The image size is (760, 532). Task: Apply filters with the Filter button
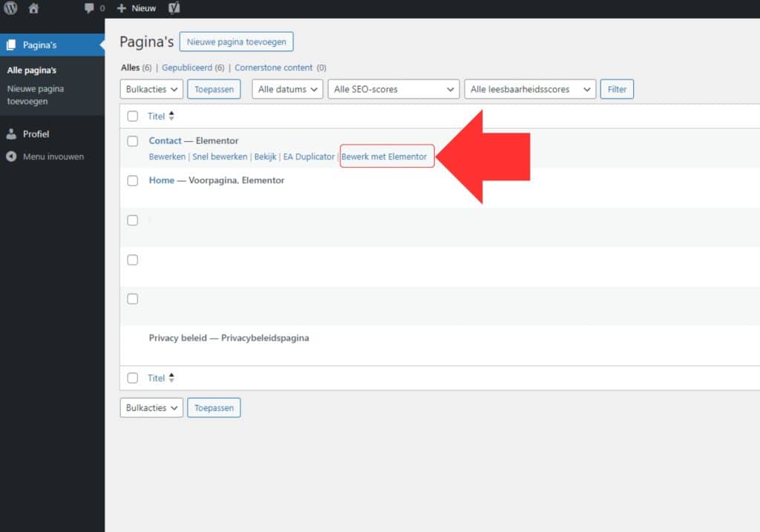[x=616, y=88]
